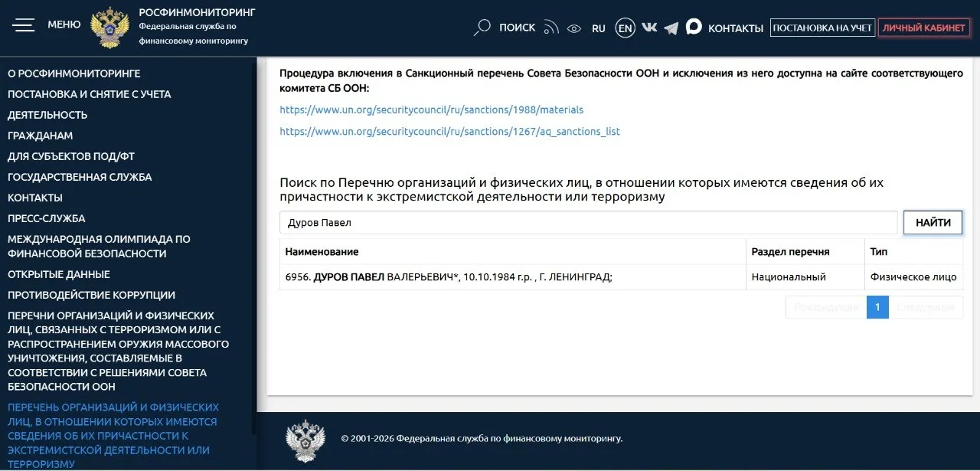Open the sanctions/1267/aq_sanctions_list UN link

450,131
